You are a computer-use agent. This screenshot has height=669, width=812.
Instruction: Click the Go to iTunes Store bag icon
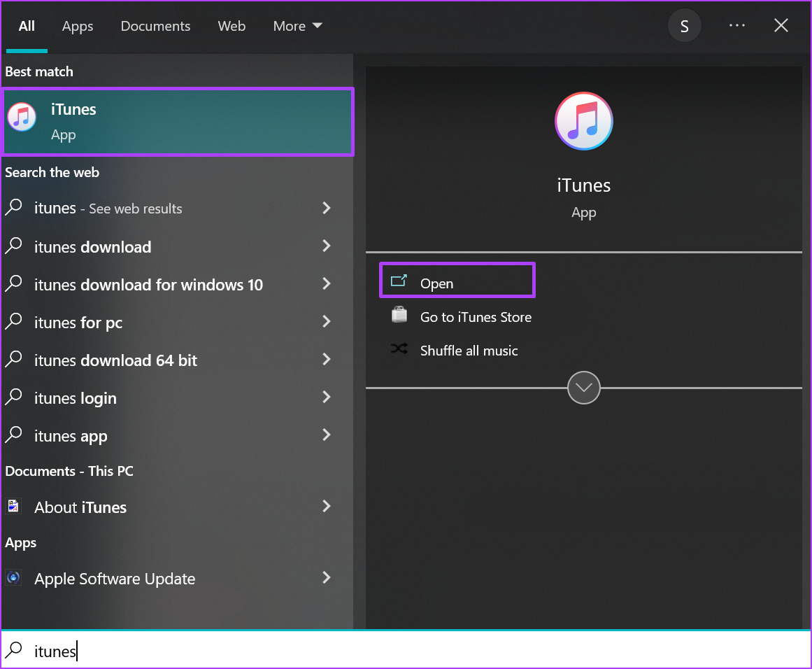point(399,316)
